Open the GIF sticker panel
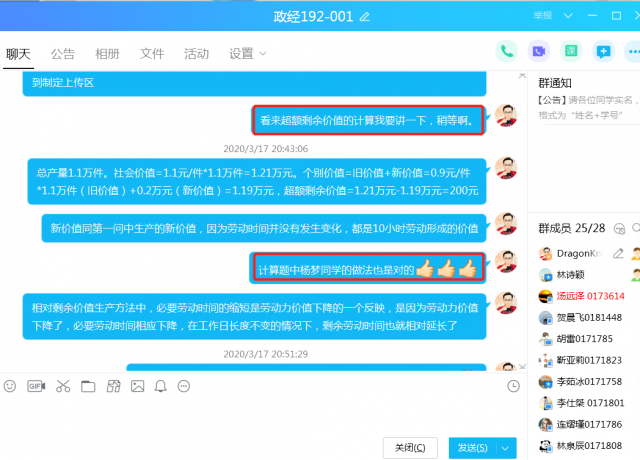The image size is (640, 460). [36, 386]
